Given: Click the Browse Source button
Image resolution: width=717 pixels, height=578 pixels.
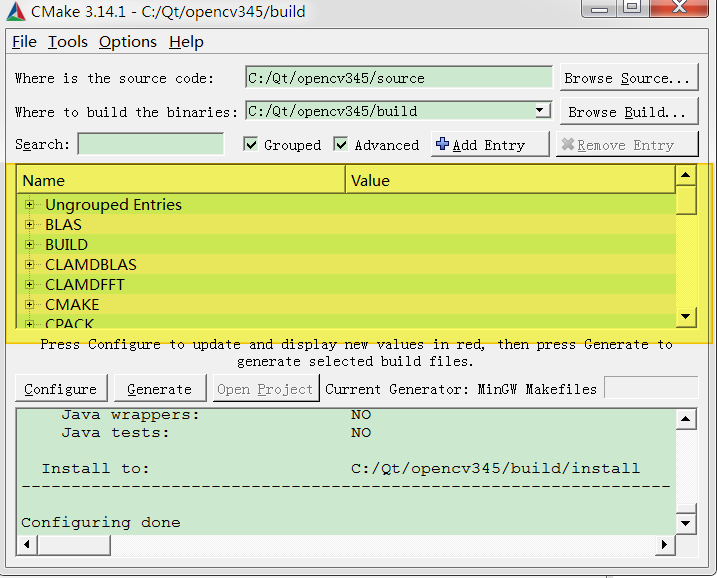Looking at the screenshot, I should tap(629, 78).
